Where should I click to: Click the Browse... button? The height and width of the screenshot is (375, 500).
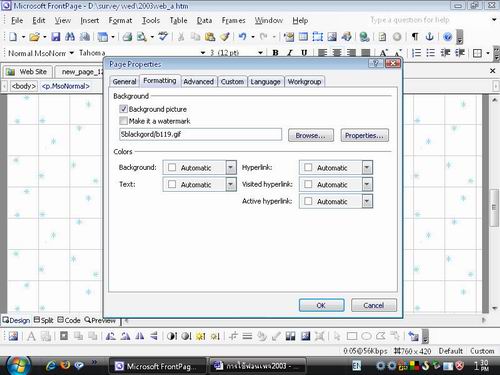click(x=311, y=135)
